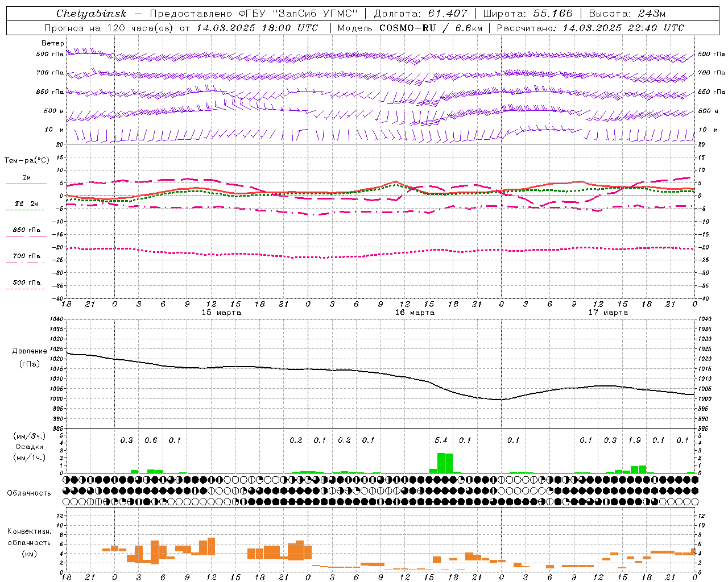
Task: Click the Конвективн. label text
Action: 29,531
